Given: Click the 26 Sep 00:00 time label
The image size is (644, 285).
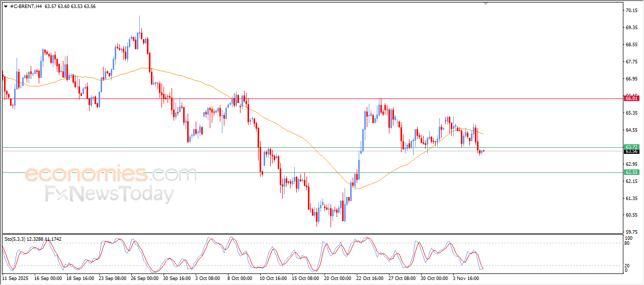Looking at the screenshot, I should [144, 277].
